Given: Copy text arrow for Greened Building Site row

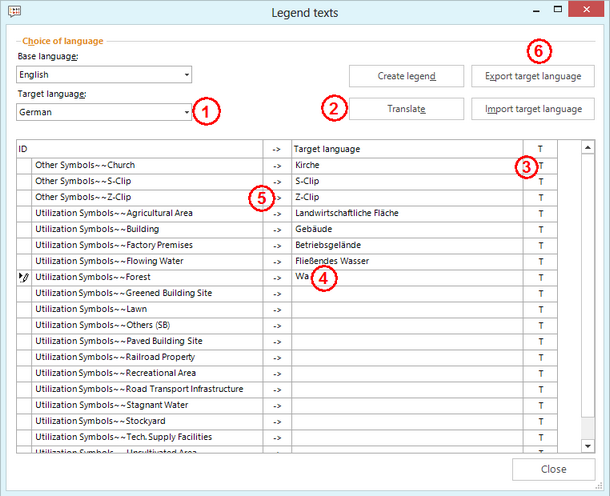Looking at the screenshot, I should 277,294.
